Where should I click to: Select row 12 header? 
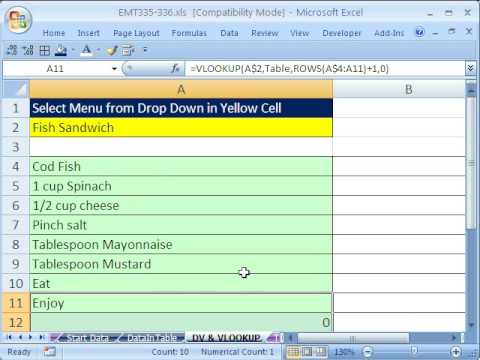click(16, 322)
